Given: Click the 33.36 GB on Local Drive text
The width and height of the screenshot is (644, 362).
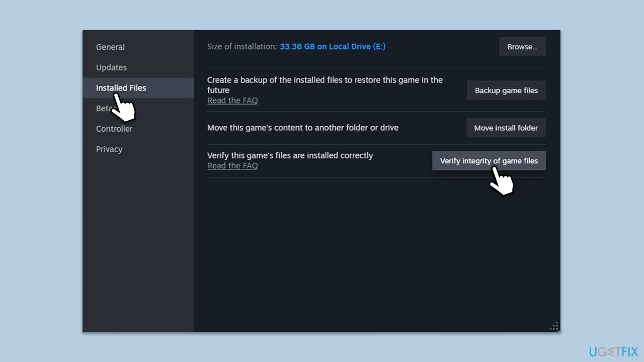Looking at the screenshot, I should 333,47.
